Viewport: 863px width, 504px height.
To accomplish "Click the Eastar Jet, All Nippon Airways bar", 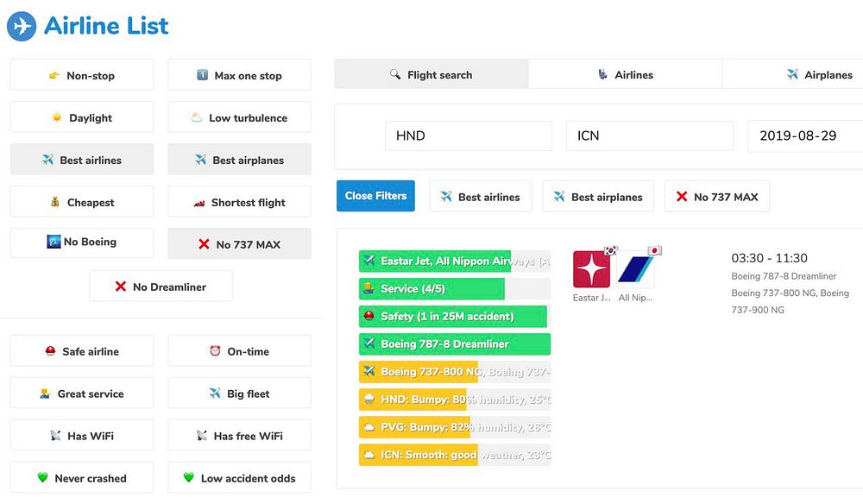I will click(455, 261).
